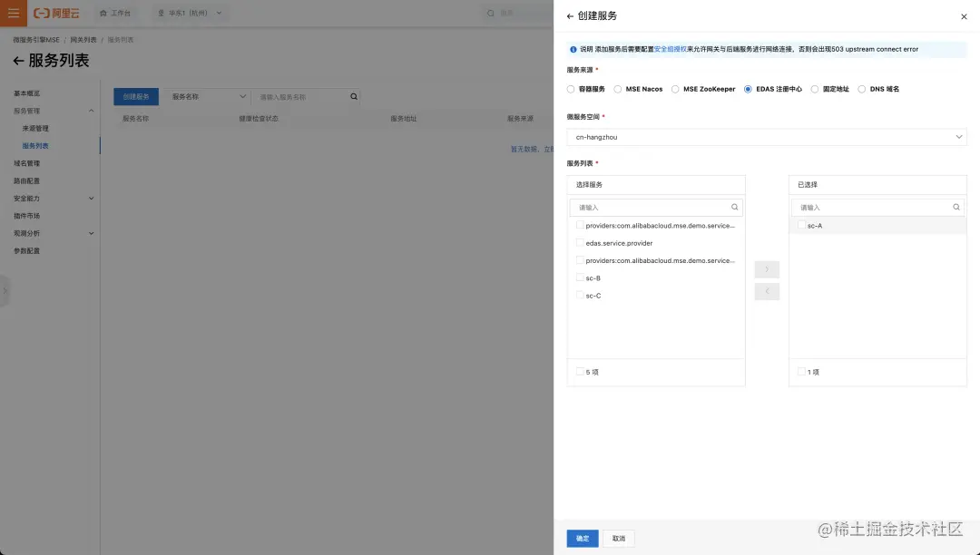
Task: Click 网关列表 breadcrumb link
Action: click(x=83, y=40)
